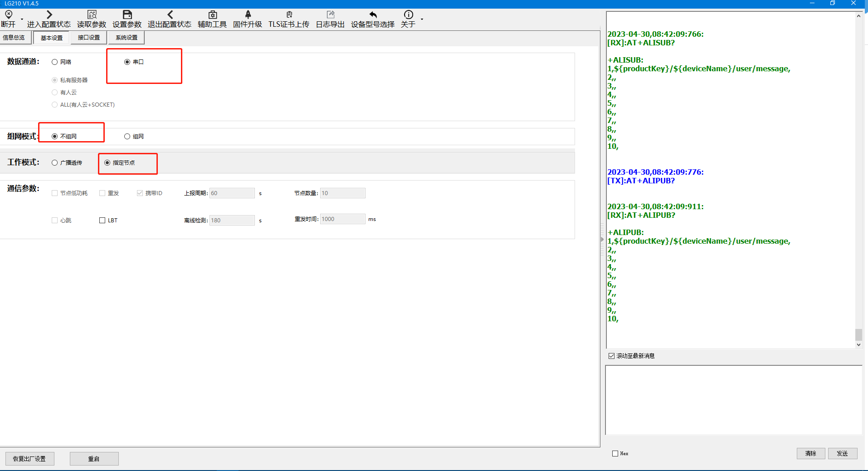Collapse log panel splitter arrow
This screenshot has width=868, height=471.
coord(602,239)
